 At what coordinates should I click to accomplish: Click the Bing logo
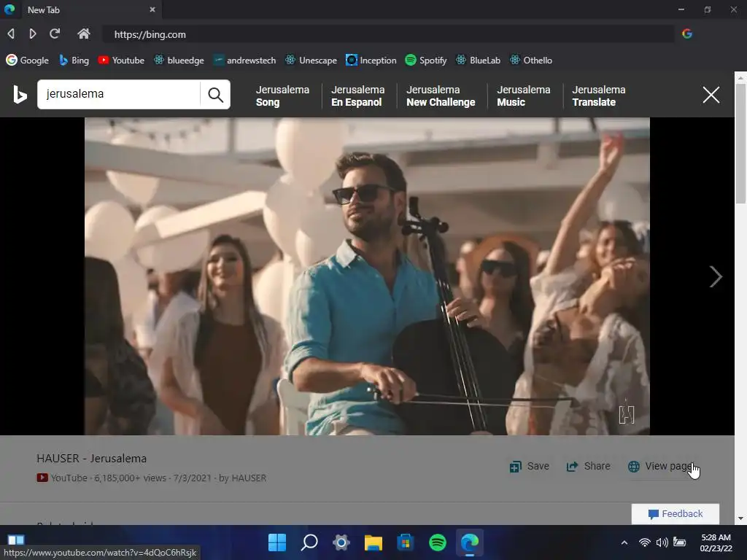pos(20,94)
